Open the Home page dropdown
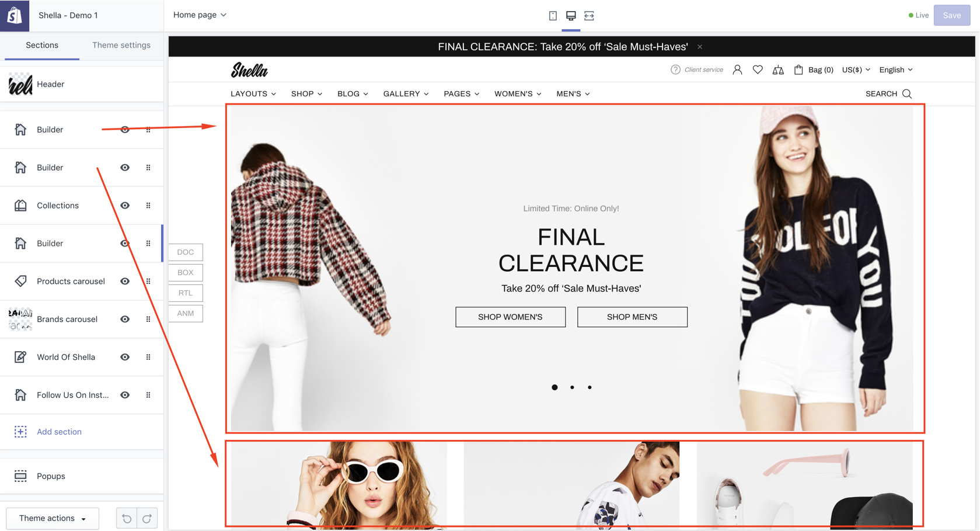This screenshot has height=531, width=980. coord(200,15)
